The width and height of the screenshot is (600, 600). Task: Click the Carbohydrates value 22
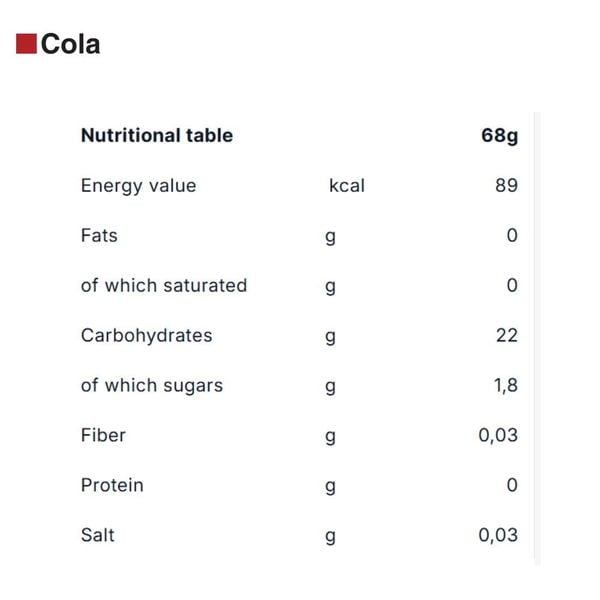(507, 336)
